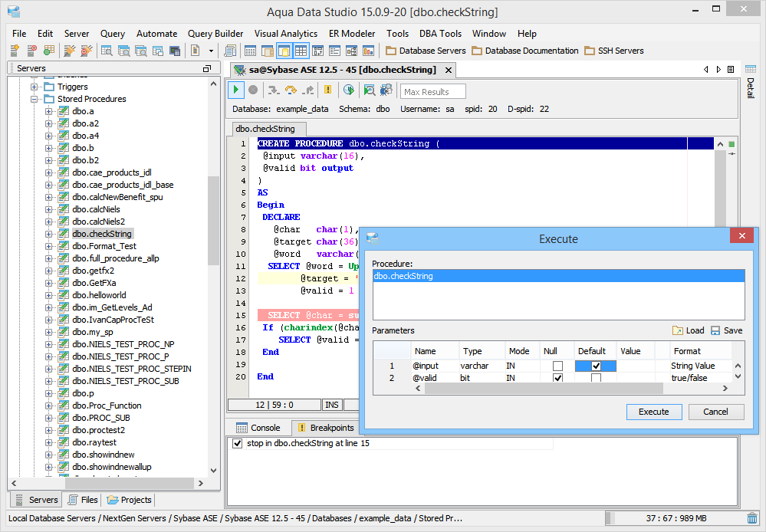Screen dimensions: 766x532
Task: Click the stop debugger circle icon
Action: point(253,90)
